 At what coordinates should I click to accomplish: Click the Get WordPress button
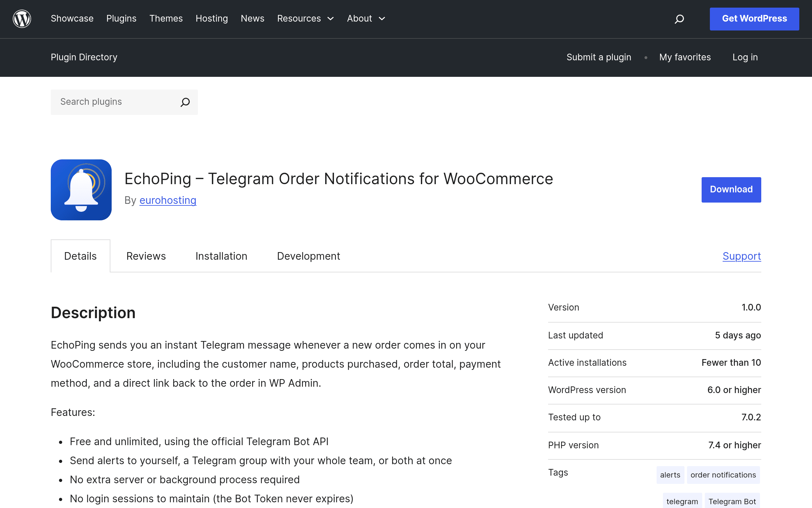point(754,19)
